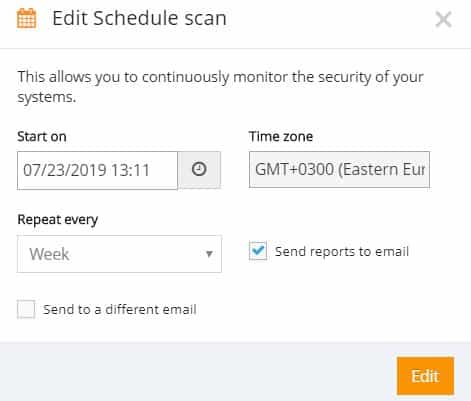Uncheck Send reports to email checkbox
The width and height of the screenshot is (471, 401).
(x=258, y=251)
